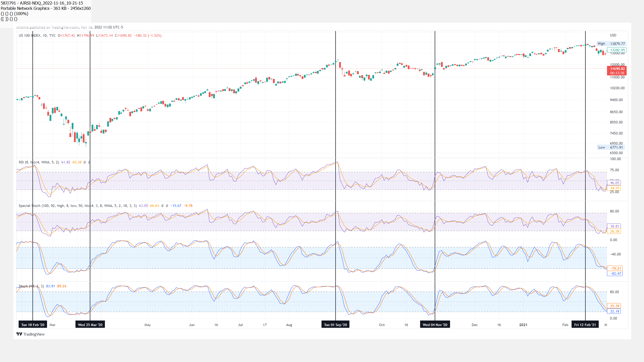
Task: Click the red 11690.82 current price label
Action: (x=617, y=69)
